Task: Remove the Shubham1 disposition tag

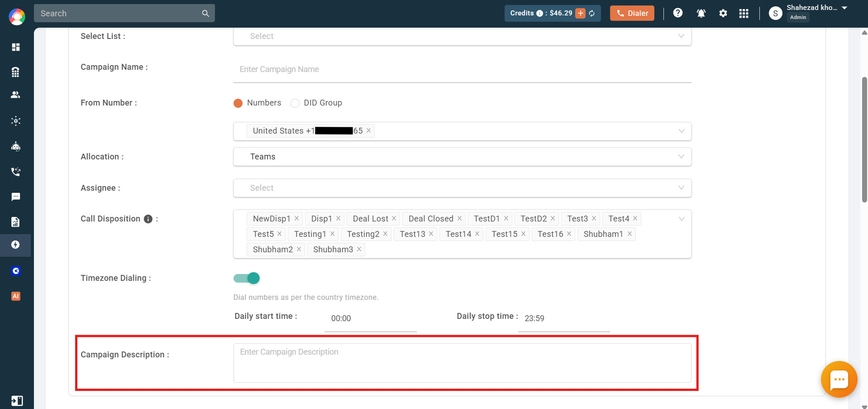Action: coord(630,234)
